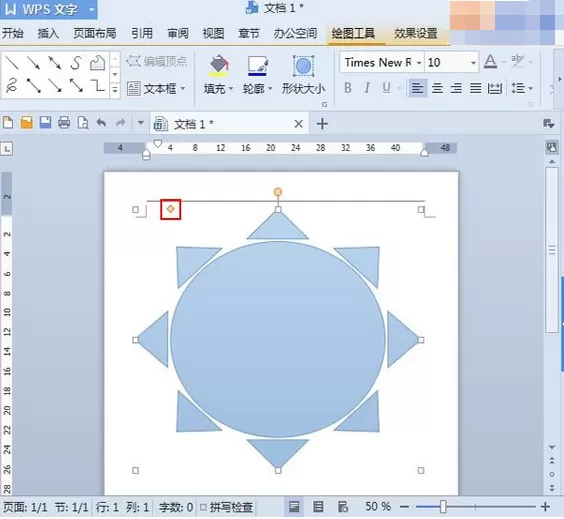The height and width of the screenshot is (519, 564).
Task: Open the 章节 tab
Action: [x=249, y=33]
